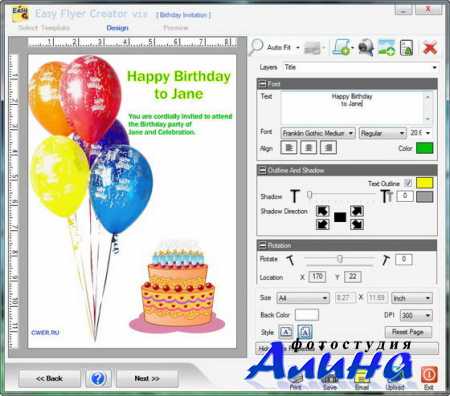Open help with the question mark button

click(98, 379)
